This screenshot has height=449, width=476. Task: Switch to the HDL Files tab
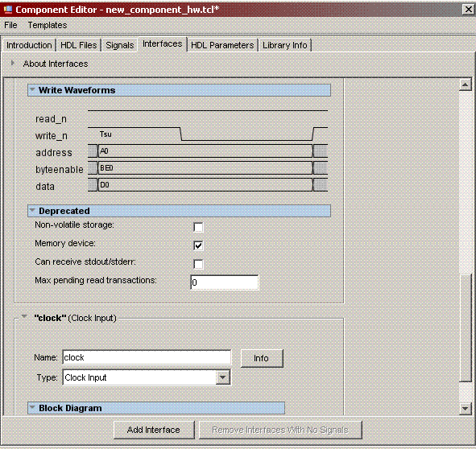[79, 45]
